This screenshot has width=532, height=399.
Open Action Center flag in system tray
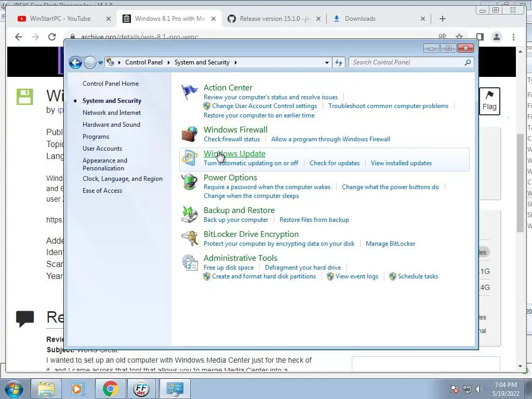(x=455, y=389)
